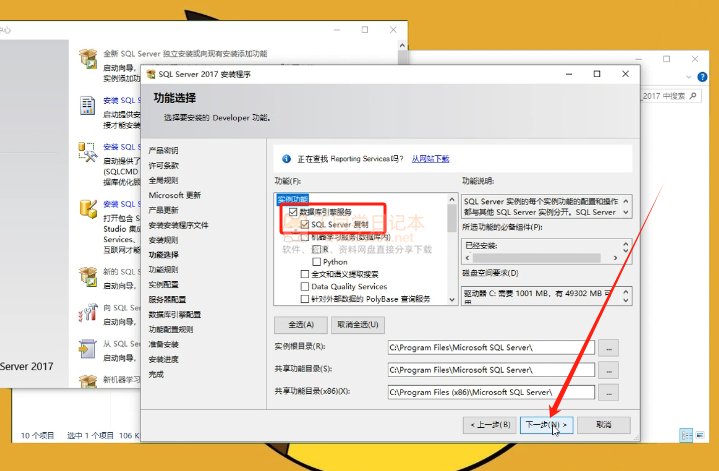
Task: Enable the Data Quality Services checkbox
Action: pyautogui.click(x=304, y=286)
